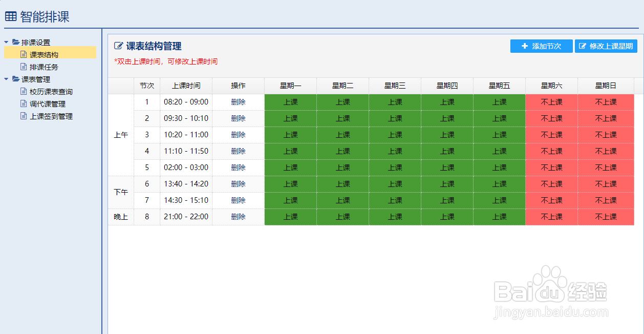This screenshot has width=644, height=334.
Task: Click the 星期四 column header
Action: (447, 86)
